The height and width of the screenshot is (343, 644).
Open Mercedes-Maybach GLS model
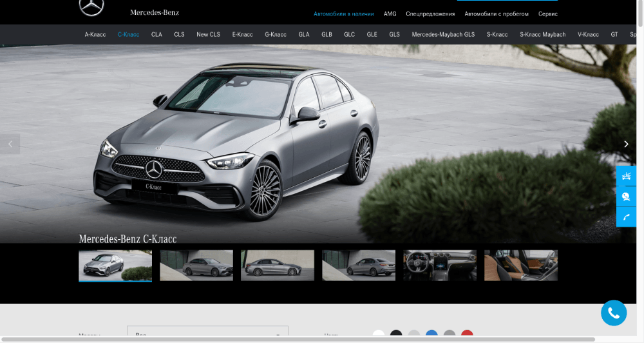443,35
